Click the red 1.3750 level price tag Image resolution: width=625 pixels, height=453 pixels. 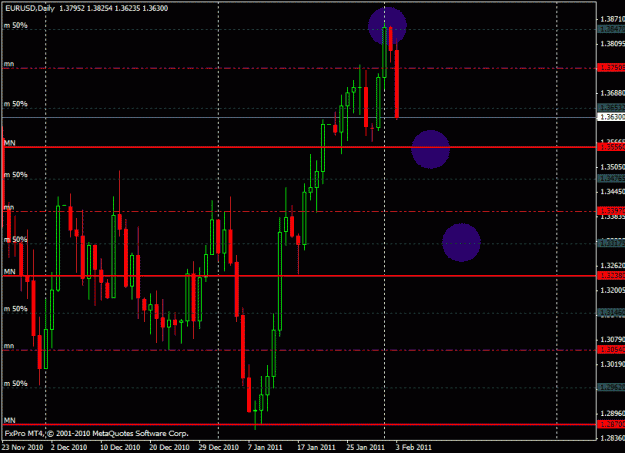point(611,68)
